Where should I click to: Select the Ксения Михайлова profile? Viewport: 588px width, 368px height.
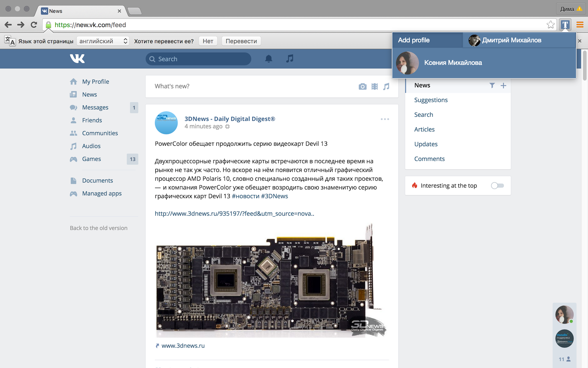pyautogui.click(x=484, y=63)
